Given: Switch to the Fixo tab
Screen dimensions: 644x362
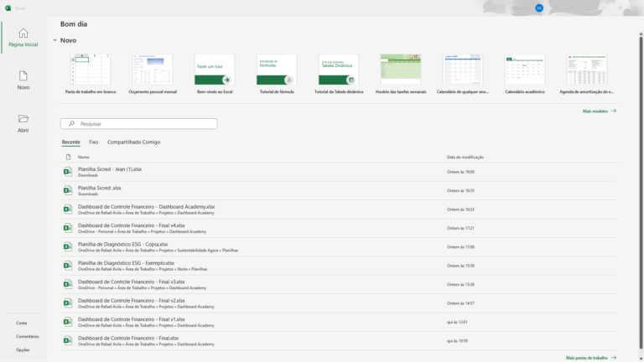Looking at the screenshot, I should (x=94, y=142).
